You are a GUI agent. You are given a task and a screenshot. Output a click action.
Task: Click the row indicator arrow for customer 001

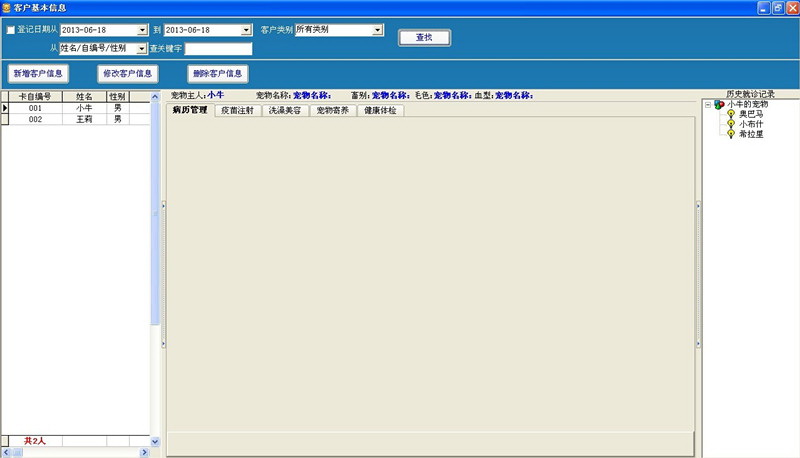point(5,107)
